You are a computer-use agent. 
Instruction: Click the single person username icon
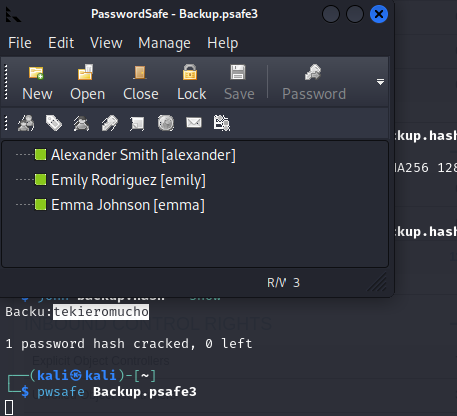81,123
